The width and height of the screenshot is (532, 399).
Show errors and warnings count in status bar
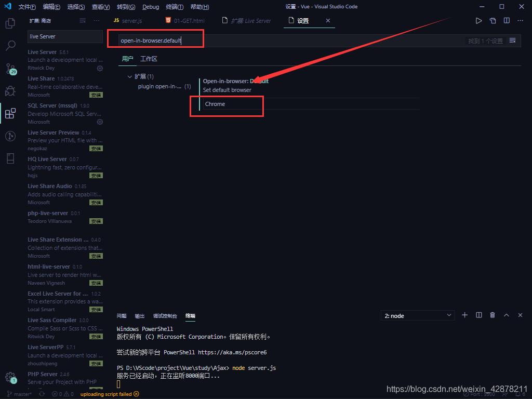point(63,394)
